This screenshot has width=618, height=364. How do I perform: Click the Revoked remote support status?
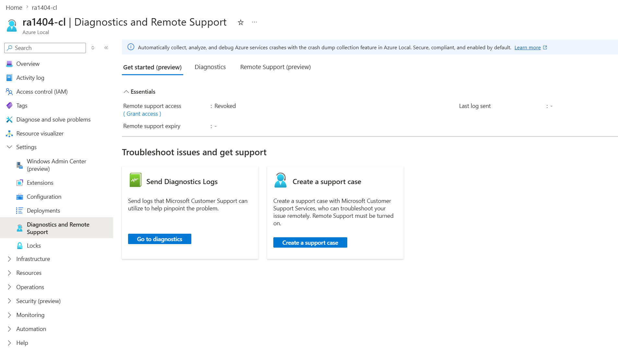click(x=225, y=106)
